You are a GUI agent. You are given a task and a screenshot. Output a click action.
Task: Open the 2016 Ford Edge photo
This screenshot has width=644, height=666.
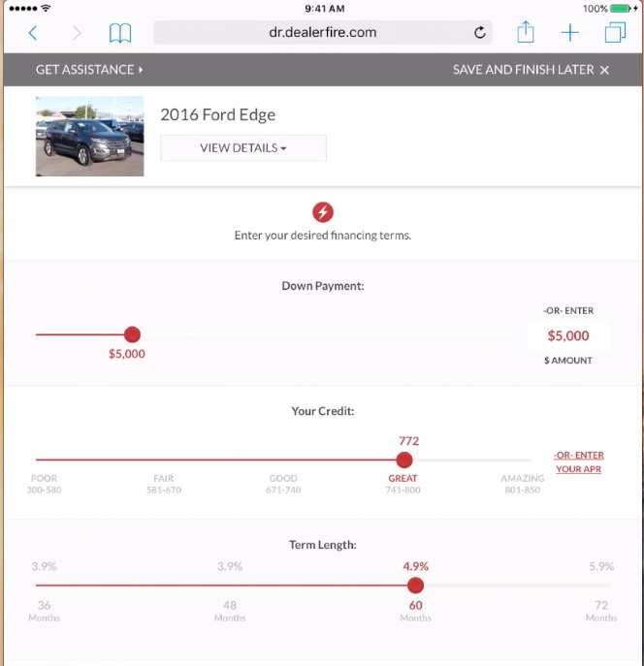point(89,136)
